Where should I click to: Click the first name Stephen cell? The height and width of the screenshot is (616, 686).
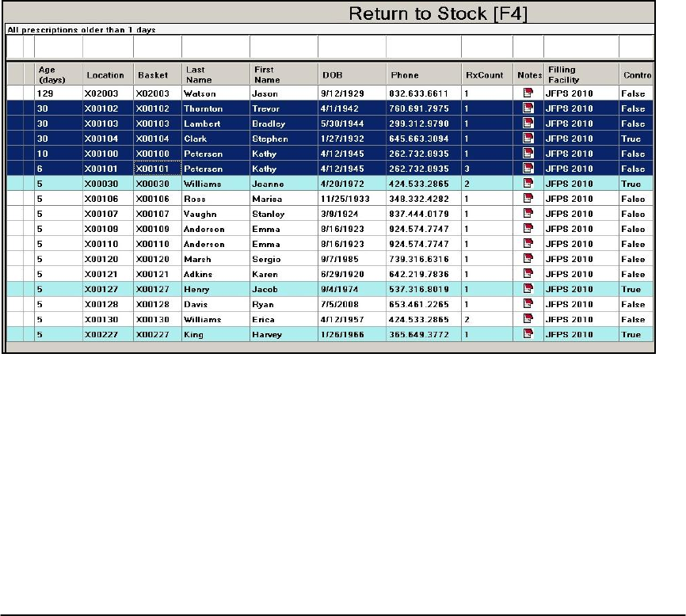pyautogui.click(x=284, y=139)
